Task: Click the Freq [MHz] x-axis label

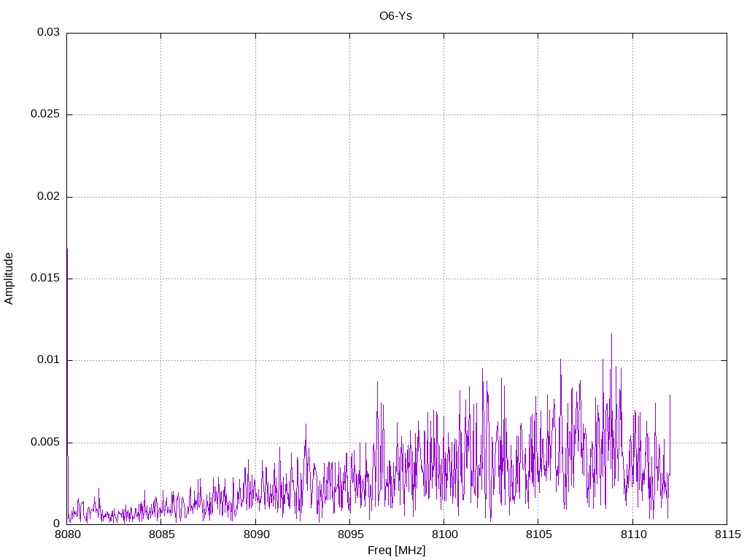Action: pyautogui.click(x=396, y=551)
